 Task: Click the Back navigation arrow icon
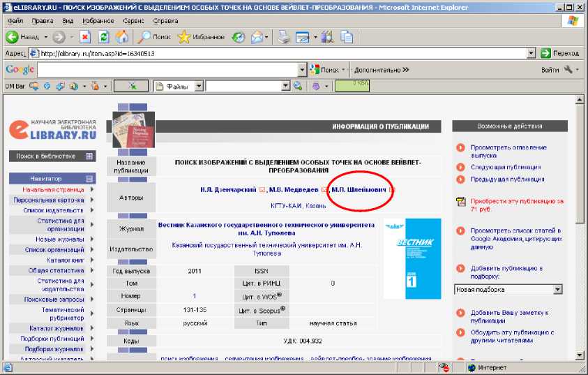(12, 37)
